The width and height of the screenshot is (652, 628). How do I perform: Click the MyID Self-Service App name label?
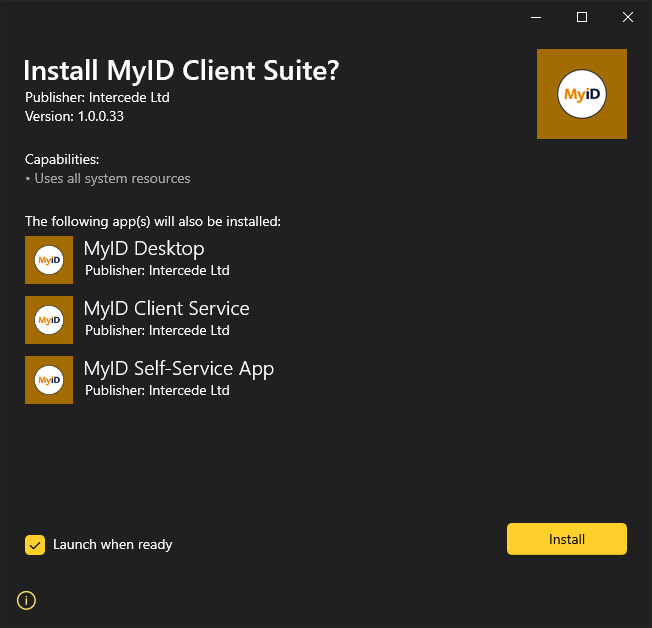tap(178, 369)
